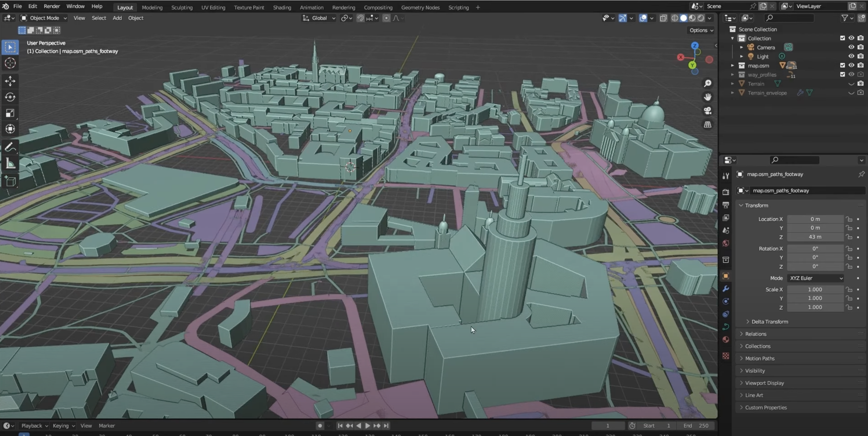Toggle the camera view icon
This screenshot has width=868, height=436.
click(x=708, y=111)
